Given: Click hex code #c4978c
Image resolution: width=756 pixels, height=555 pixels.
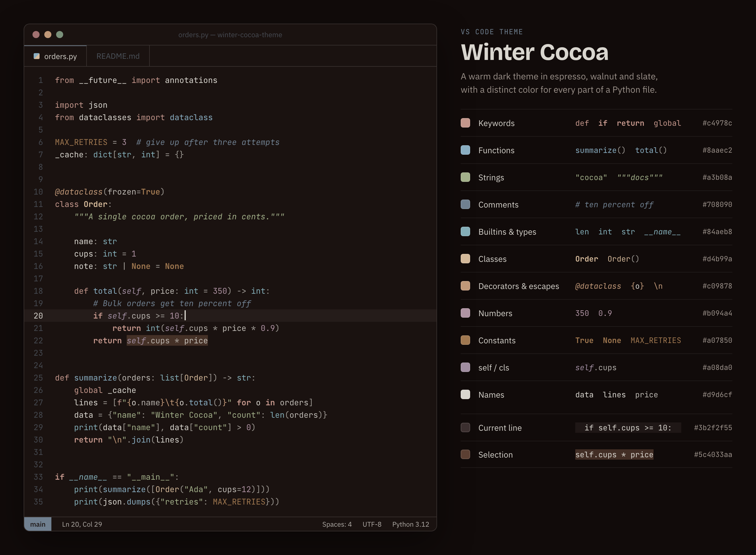Looking at the screenshot, I should point(717,123).
